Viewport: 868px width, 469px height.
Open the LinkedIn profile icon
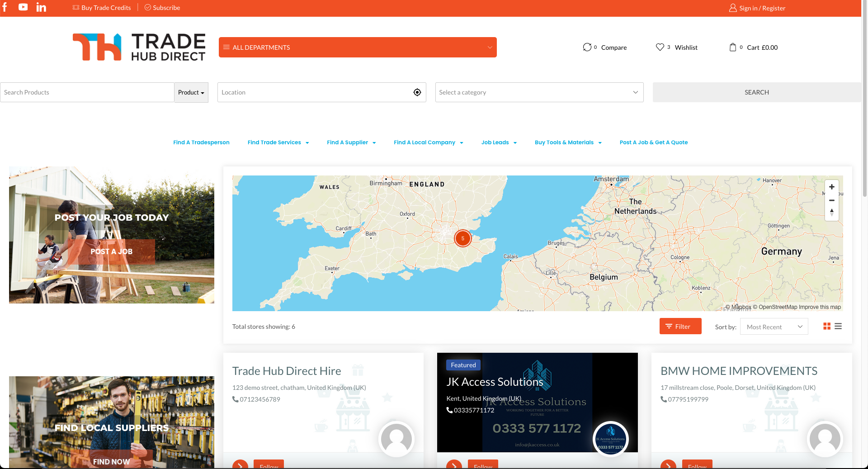pyautogui.click(x=41, y=7)
